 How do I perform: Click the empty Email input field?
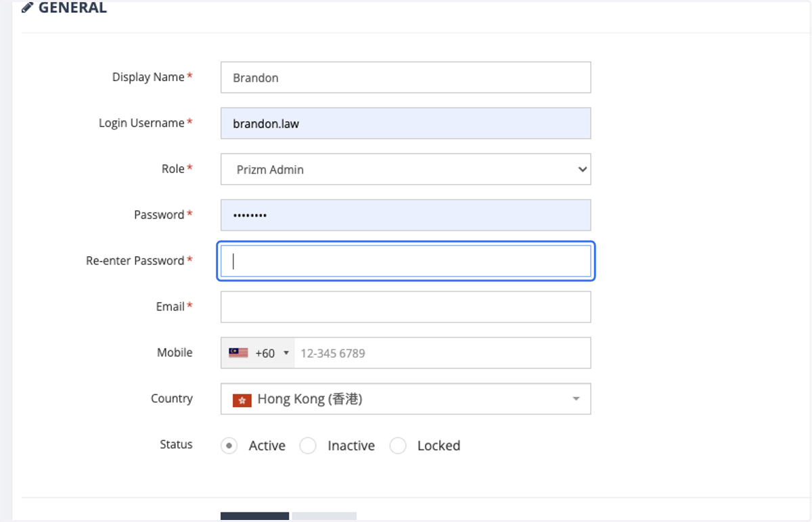point(406,307)
